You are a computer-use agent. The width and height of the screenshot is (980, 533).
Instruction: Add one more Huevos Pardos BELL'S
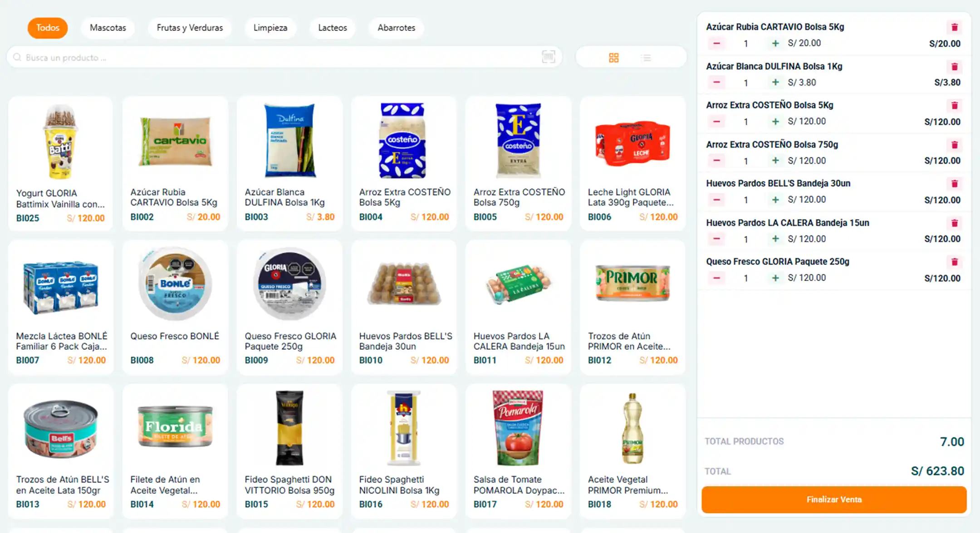(775, 200)
